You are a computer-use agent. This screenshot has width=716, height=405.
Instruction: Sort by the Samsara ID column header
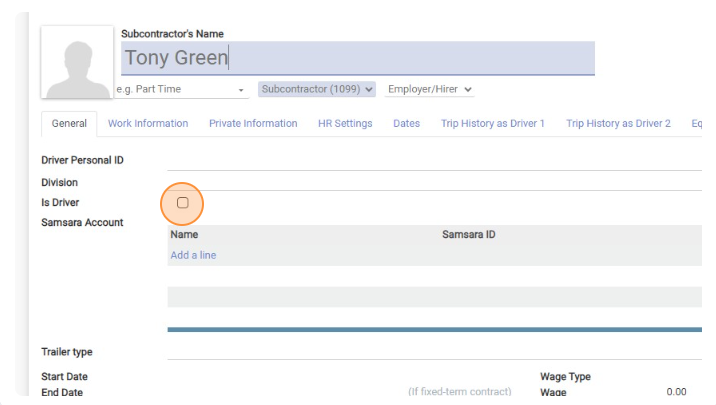point(469,235)
